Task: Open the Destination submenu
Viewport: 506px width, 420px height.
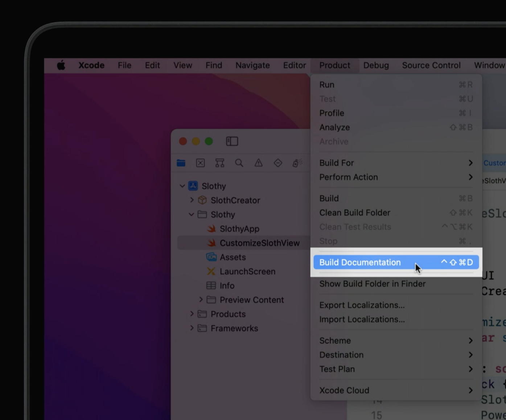Action: [396, 355]
